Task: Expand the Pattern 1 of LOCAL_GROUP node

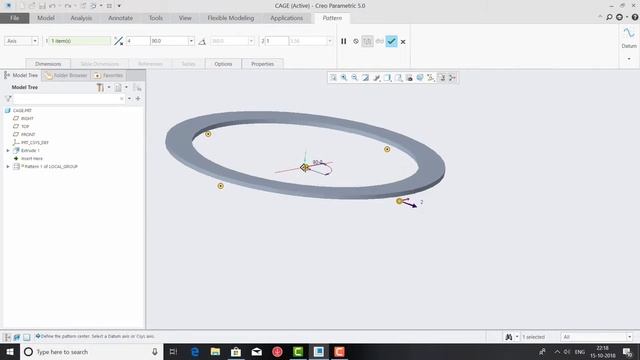Action: click(8, 167)
